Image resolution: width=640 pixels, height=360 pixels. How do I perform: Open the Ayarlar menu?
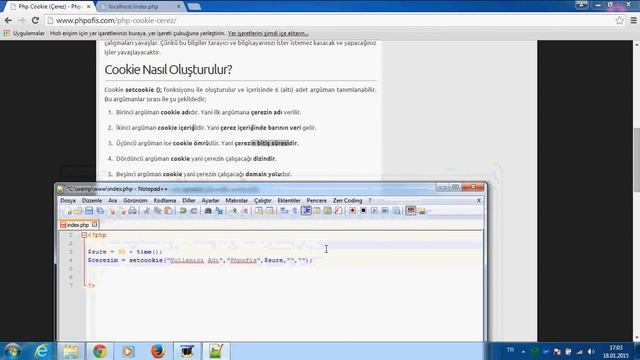(x=210, y=200)
